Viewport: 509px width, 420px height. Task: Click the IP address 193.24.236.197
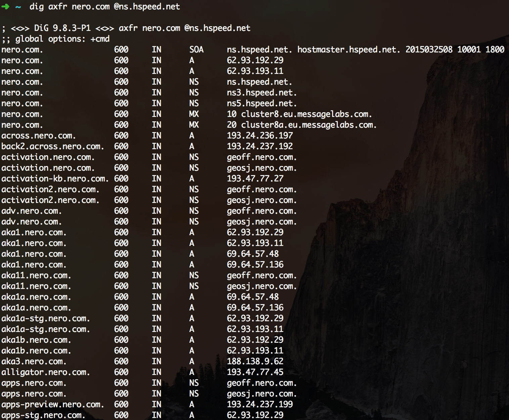click(260, 136)
